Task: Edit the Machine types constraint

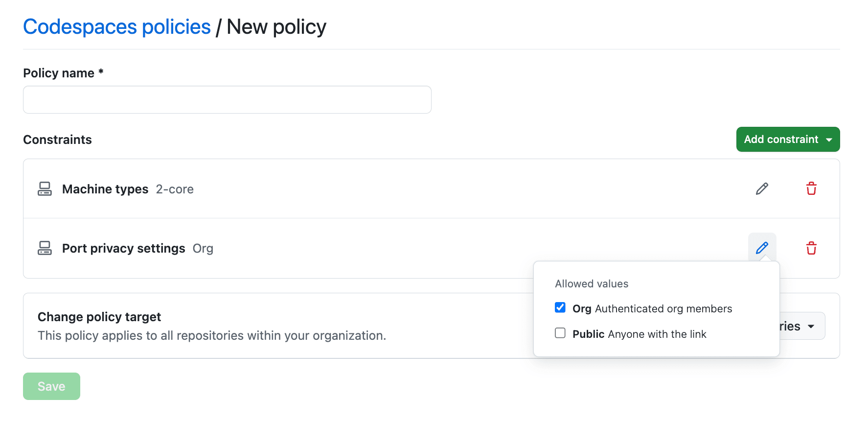Action: [x=762, y=189]
